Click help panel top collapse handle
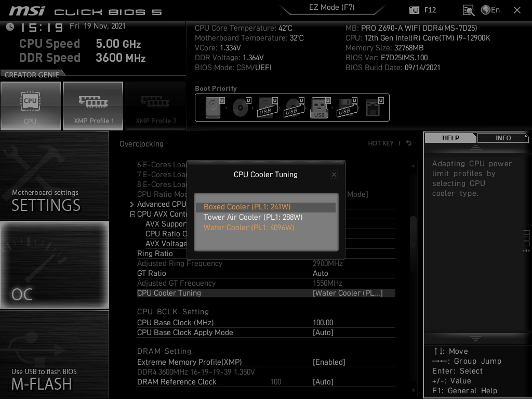Image resolution: width=532 pixels, height=399 pixels. pyautogui.click(x=476, y=147)
